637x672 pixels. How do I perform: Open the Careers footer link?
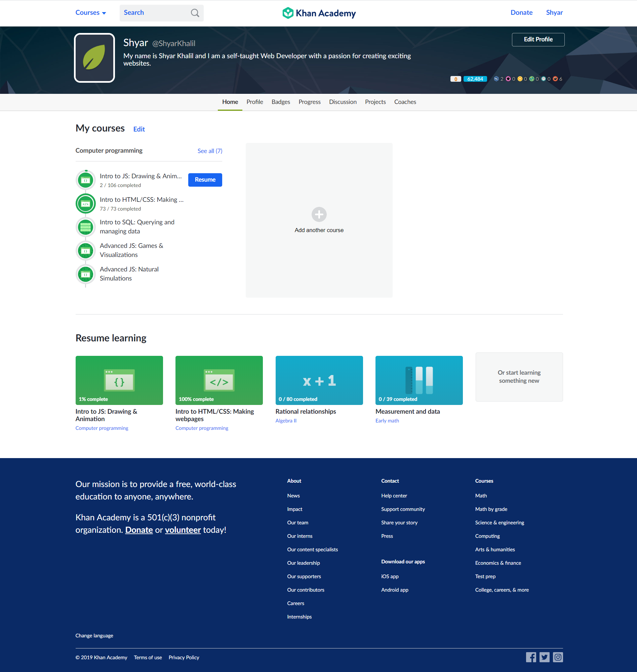coord(295,603)
